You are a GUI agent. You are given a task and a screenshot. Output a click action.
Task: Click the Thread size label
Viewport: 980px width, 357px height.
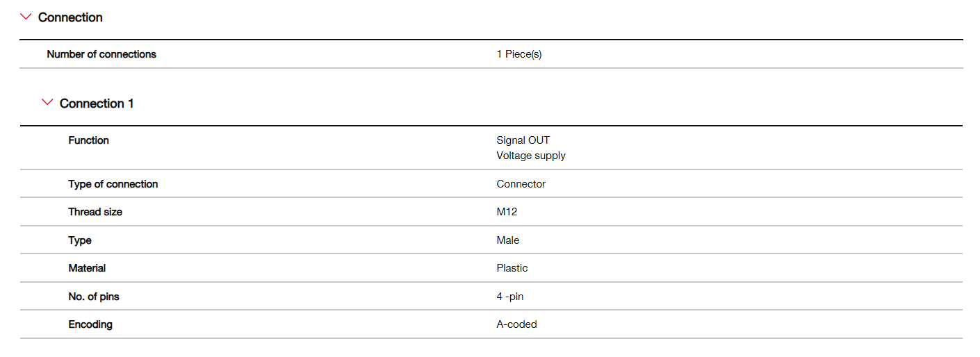pyautogui.click(x=95, y=212)
